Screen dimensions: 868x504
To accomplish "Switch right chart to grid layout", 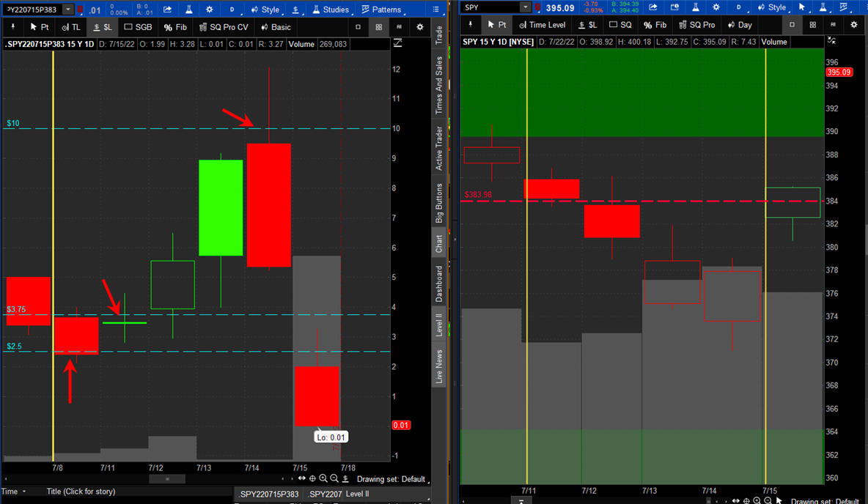I will tap(812, 24).
